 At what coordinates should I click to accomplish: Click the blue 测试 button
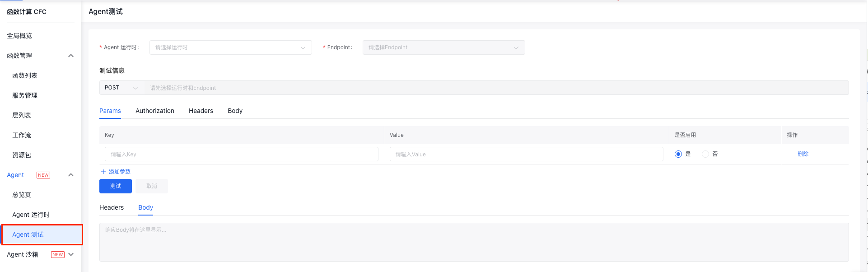[x=116, y=186]
